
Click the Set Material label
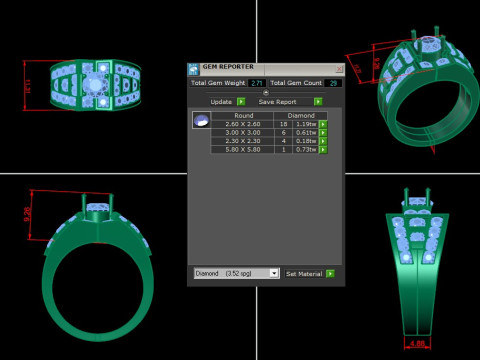click(304, 274)
